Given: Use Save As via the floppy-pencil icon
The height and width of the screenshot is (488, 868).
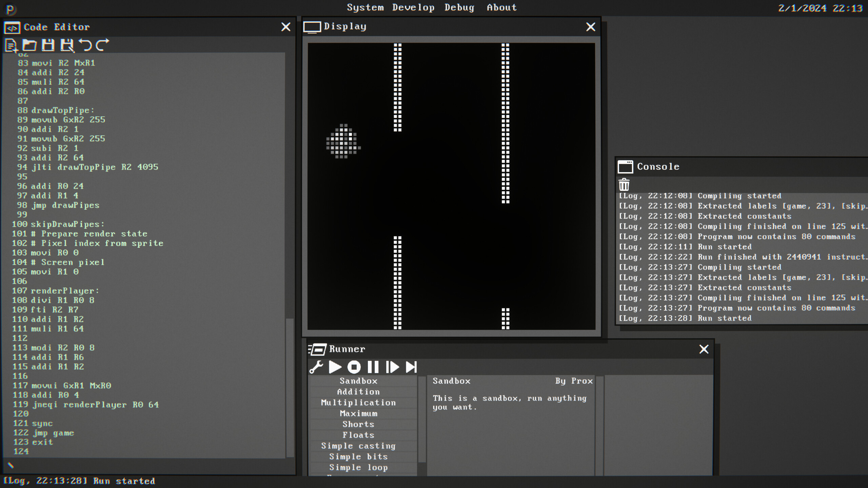Looking at the screenshot, I should (67, 46).
